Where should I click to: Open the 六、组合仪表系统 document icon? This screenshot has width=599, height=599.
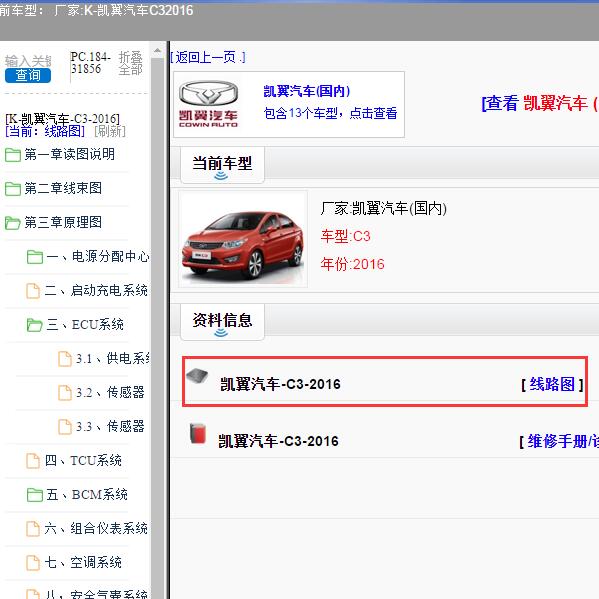point(33,529)
